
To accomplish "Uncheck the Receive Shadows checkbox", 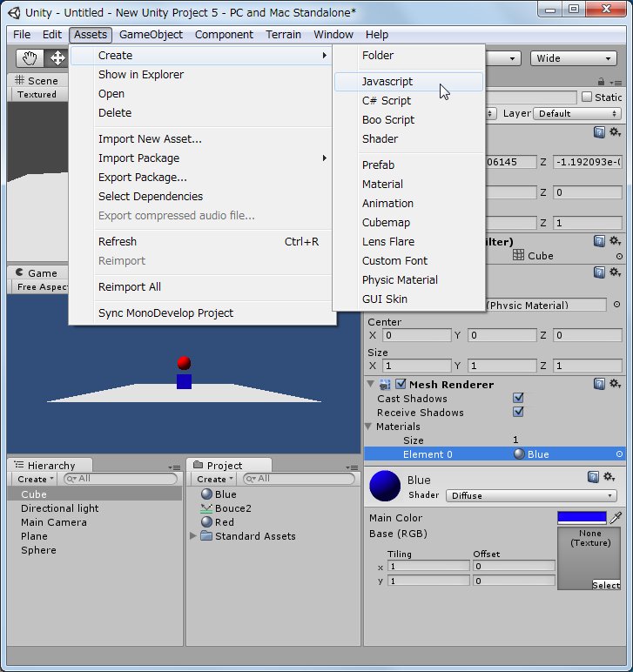I will tap(519, 413).
